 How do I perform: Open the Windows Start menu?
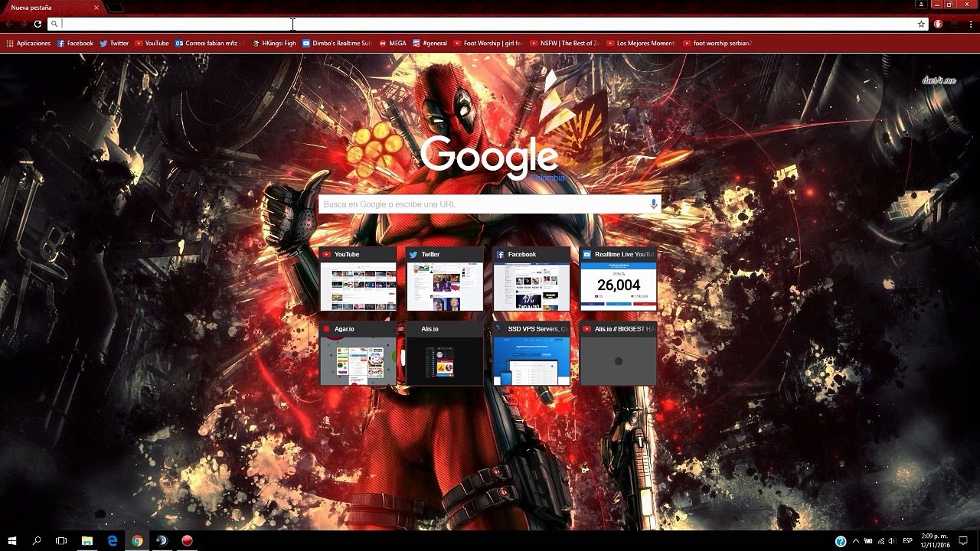coord(12,541)
